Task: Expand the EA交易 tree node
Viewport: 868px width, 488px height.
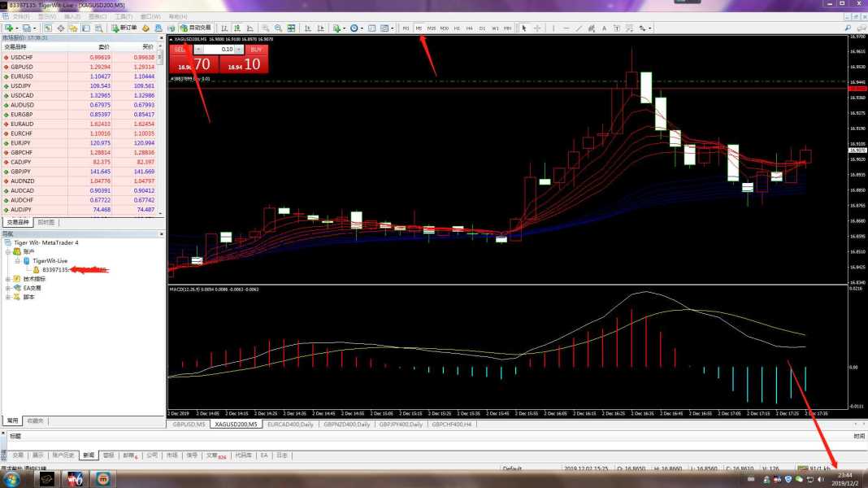Action: click(x=8, y=288)
